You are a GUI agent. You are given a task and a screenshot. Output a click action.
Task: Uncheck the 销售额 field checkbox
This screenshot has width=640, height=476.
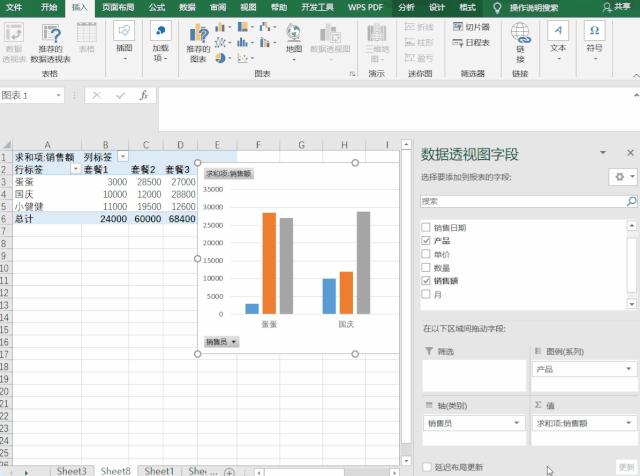[426, 281]
